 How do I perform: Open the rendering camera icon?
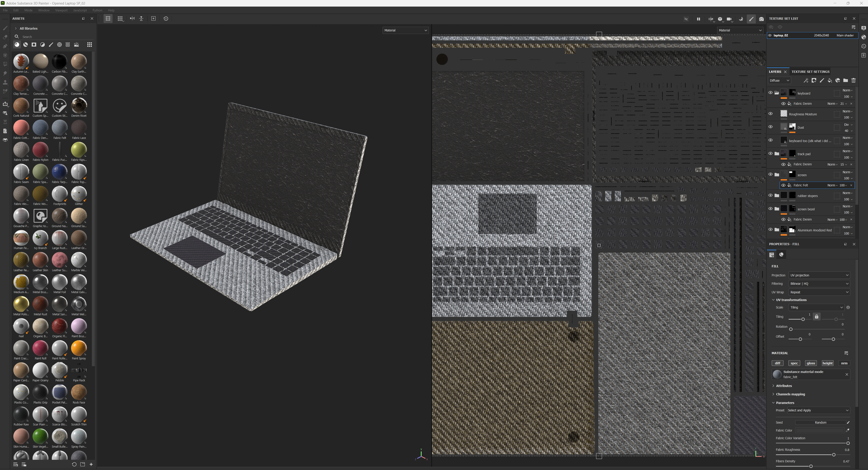(761, 19)
